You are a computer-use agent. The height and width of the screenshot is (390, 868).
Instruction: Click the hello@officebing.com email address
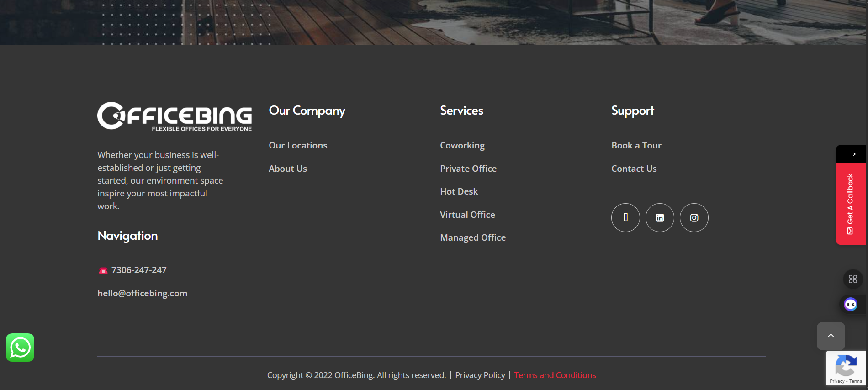[142, 293]
